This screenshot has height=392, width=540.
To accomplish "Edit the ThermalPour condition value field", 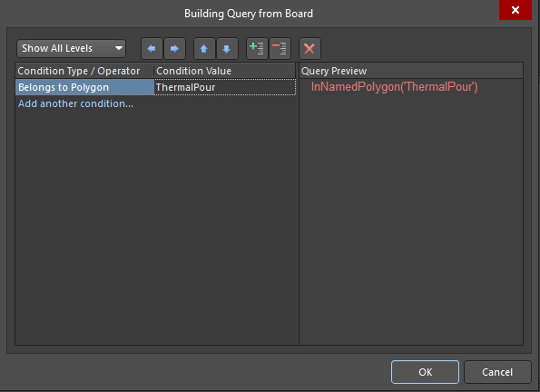I will coord(225,87).
